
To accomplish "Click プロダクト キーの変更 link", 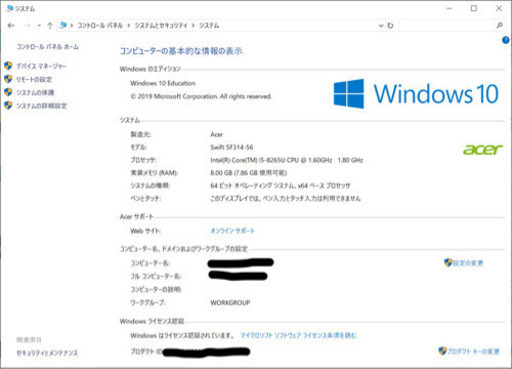I will coord(473,351).
